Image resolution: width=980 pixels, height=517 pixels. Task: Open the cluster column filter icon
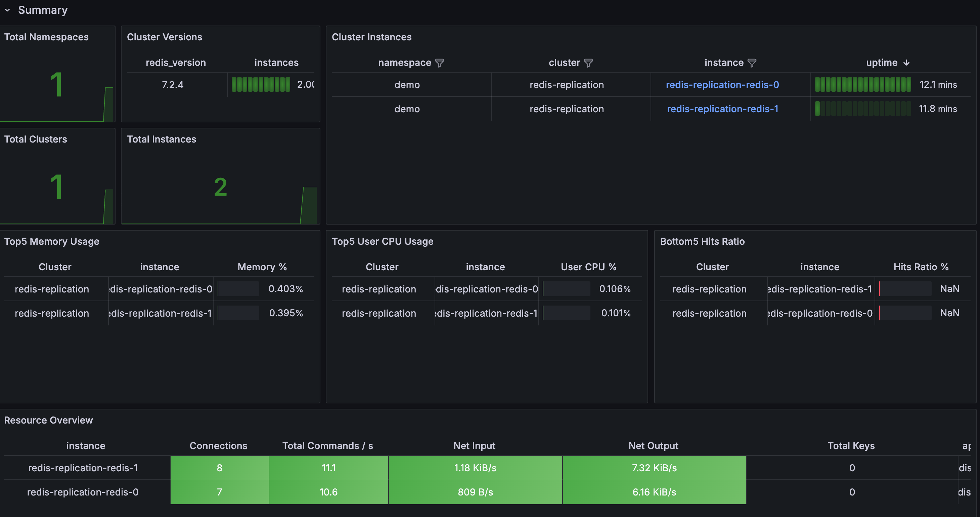tap(588, 63)
